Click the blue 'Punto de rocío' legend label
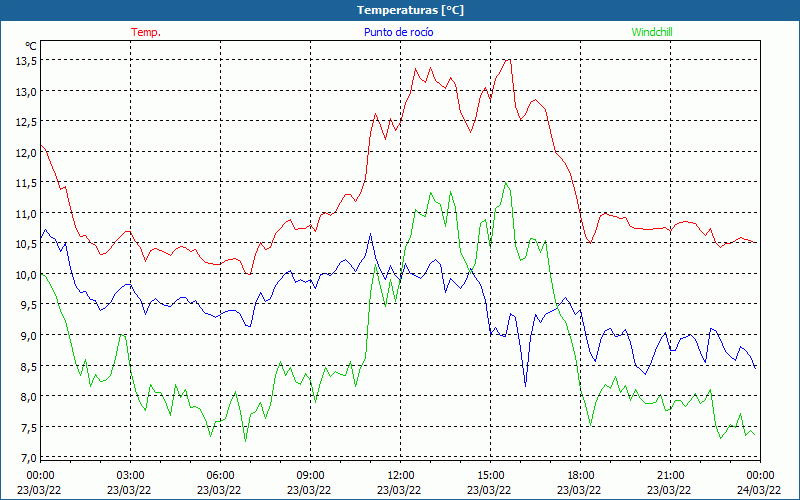Image resolution: width=800 pixels, height=500 pixels. coord(398,32)
